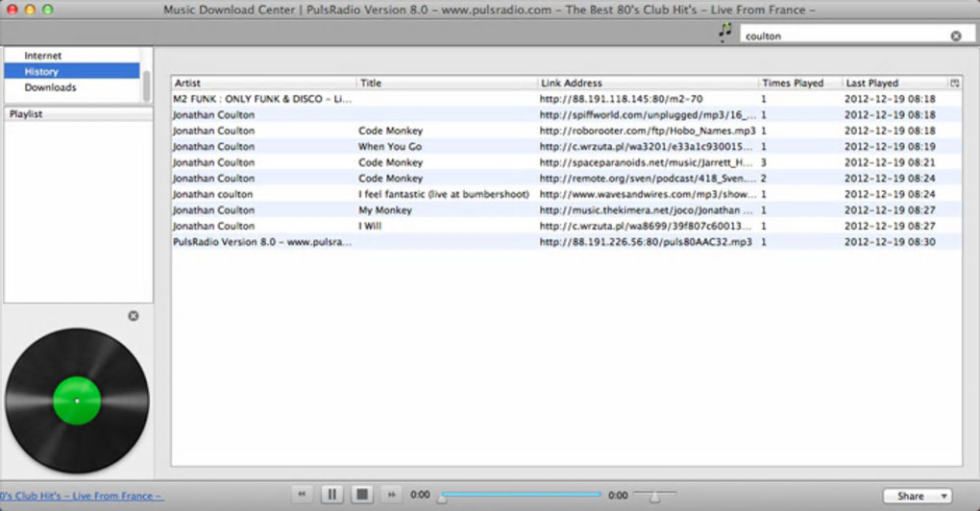Click the Playlist section header

(78, 114)
